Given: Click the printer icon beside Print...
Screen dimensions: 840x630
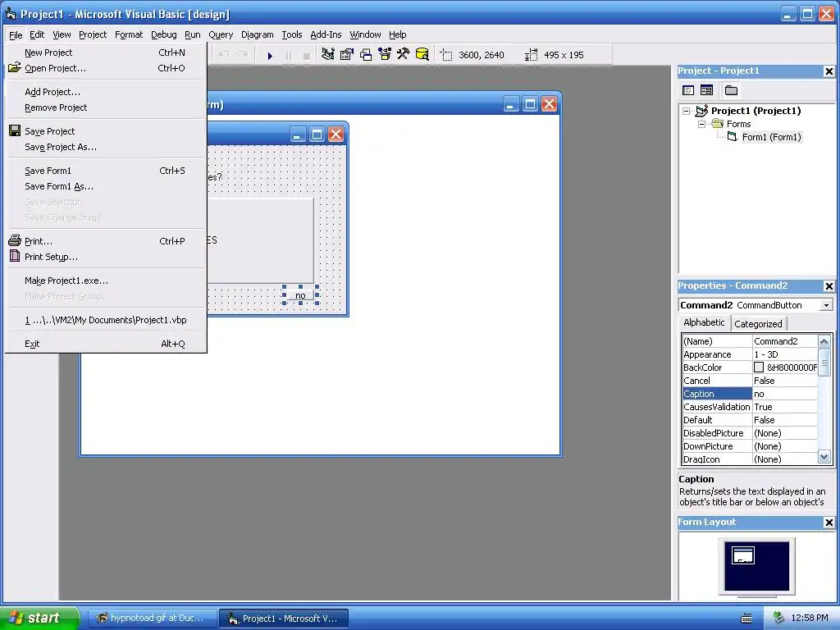Looking at the screenshot, I should click(x=15, y=240).
